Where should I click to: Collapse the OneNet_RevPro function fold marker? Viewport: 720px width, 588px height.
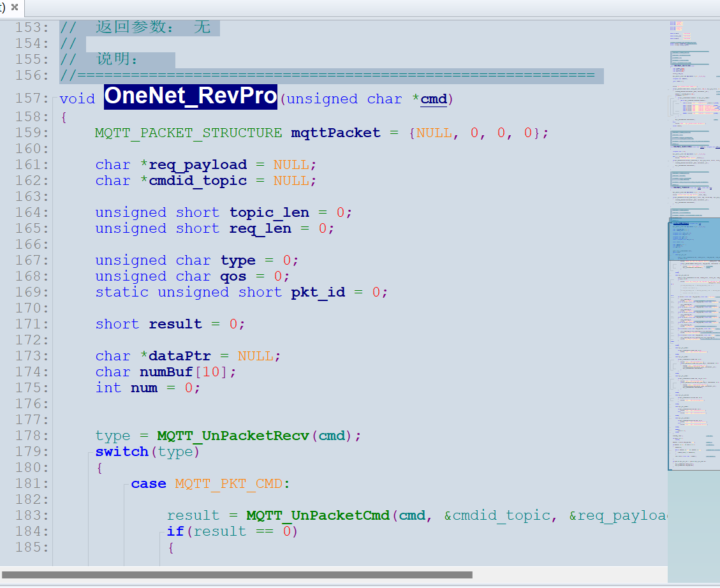[x=54, y=99]
